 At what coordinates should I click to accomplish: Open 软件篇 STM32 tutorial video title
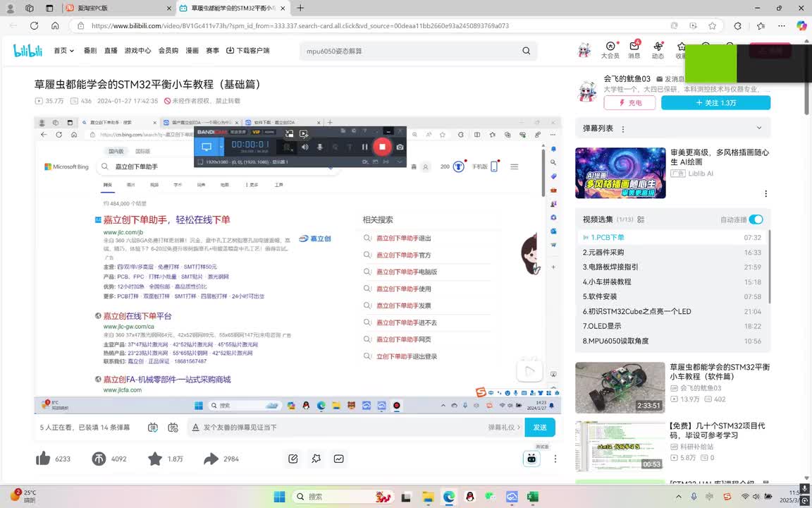coord(720,372)
